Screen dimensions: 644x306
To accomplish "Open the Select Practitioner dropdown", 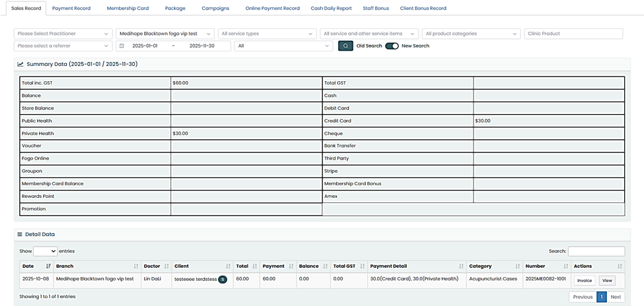I will pyautogui.click(x=63, y=34).
